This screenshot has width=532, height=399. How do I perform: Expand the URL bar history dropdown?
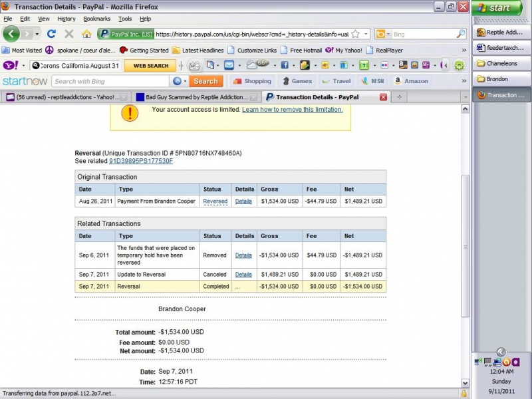[x=366, y=34]
